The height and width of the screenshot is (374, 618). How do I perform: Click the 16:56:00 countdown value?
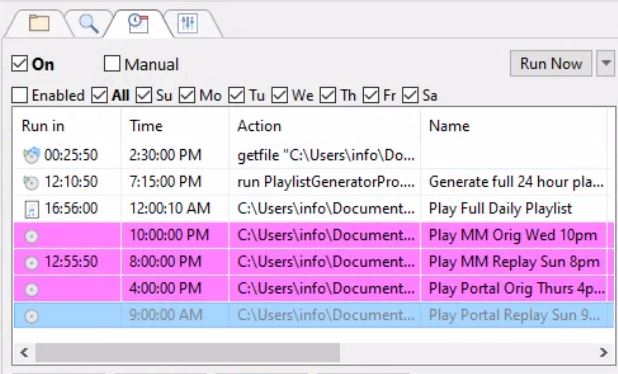[x=71, y=208]
